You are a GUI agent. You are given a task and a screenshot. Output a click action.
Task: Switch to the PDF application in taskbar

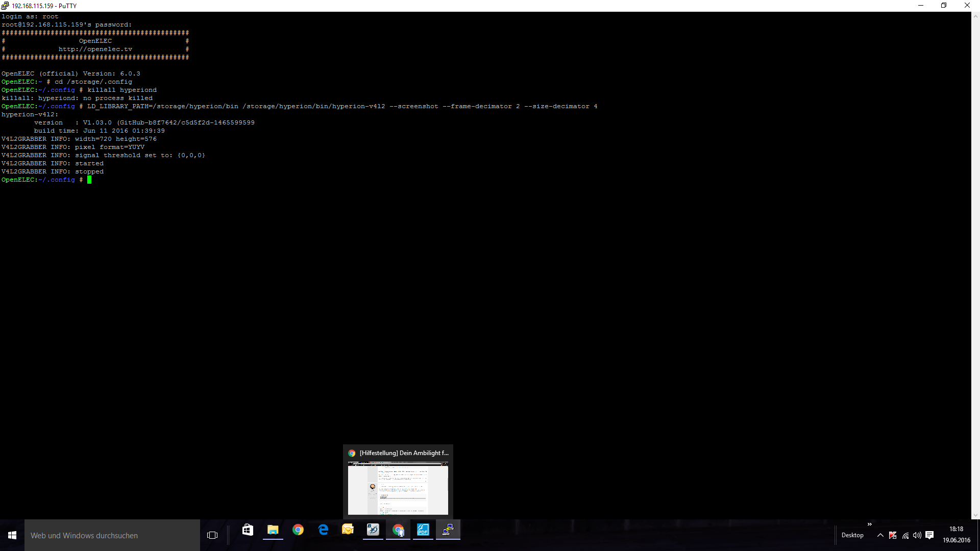[423, 530]
